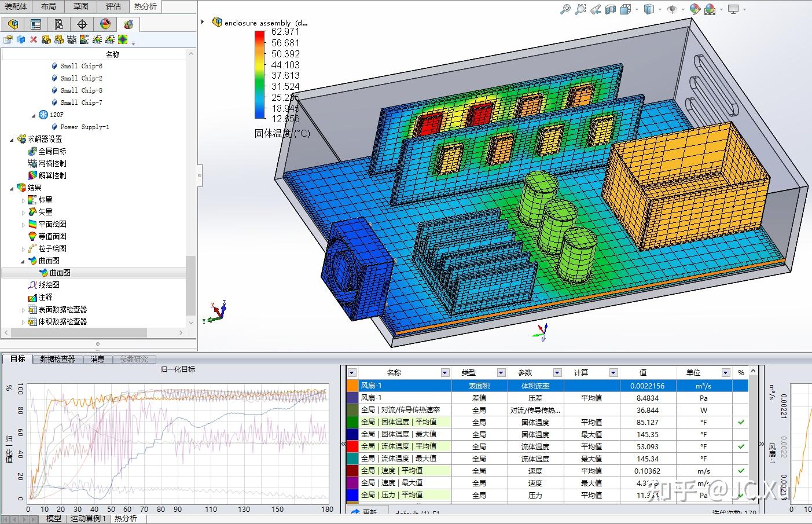Select the 网格控制 tree item
Viewport: 812px width, 524px height.
(47, 163)
